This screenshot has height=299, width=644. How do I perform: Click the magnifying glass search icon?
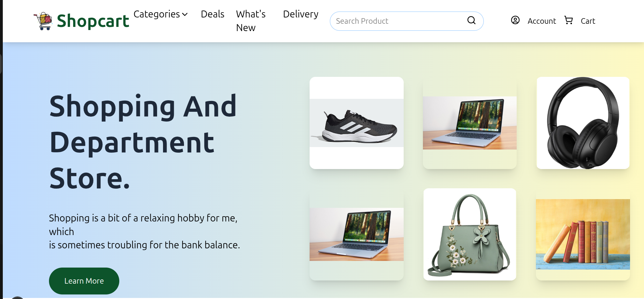click(472, 21)
